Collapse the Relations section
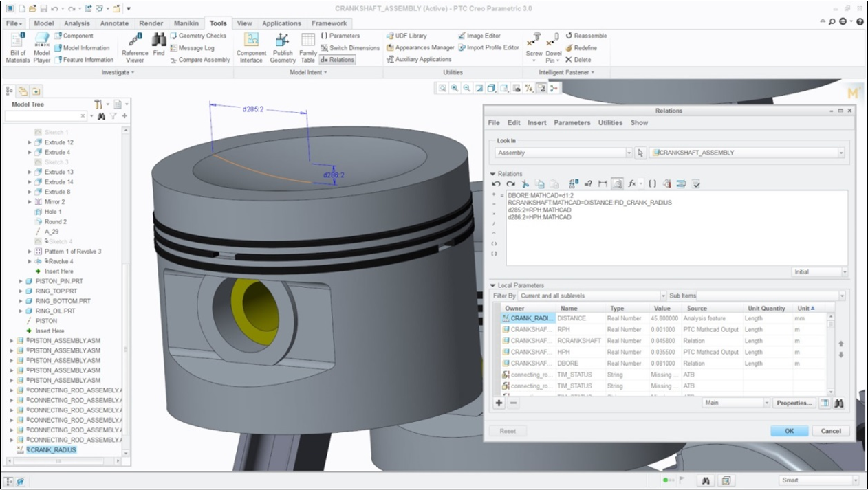This screenshot has width=868, height=490. coord(492,174)
